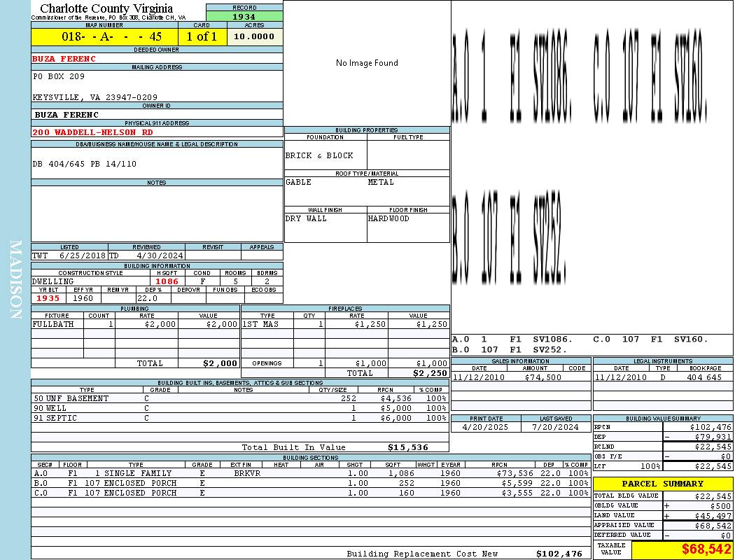Image resolution: width=735 pixels, height=560 pixels.
Task: Click OBLDG VALUE $500
Action: 721,506
